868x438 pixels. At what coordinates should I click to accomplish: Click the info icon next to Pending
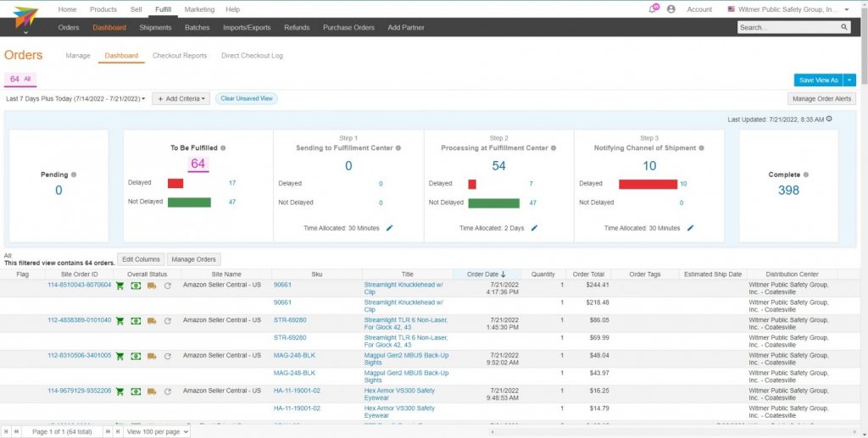click(x=74, y=175)
